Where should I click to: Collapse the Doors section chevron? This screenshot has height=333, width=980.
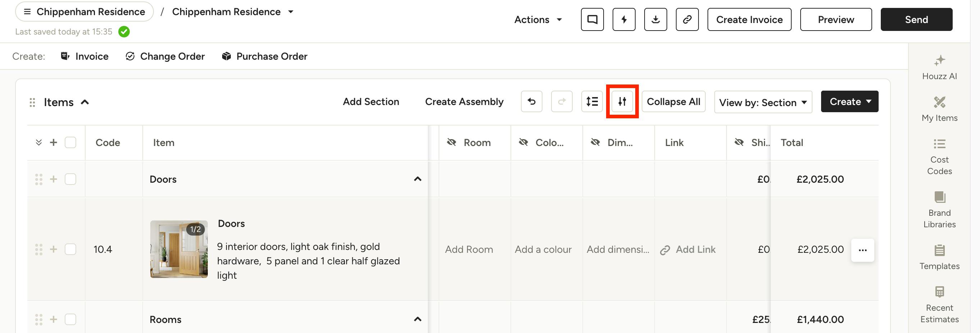[x=418, y=179]
